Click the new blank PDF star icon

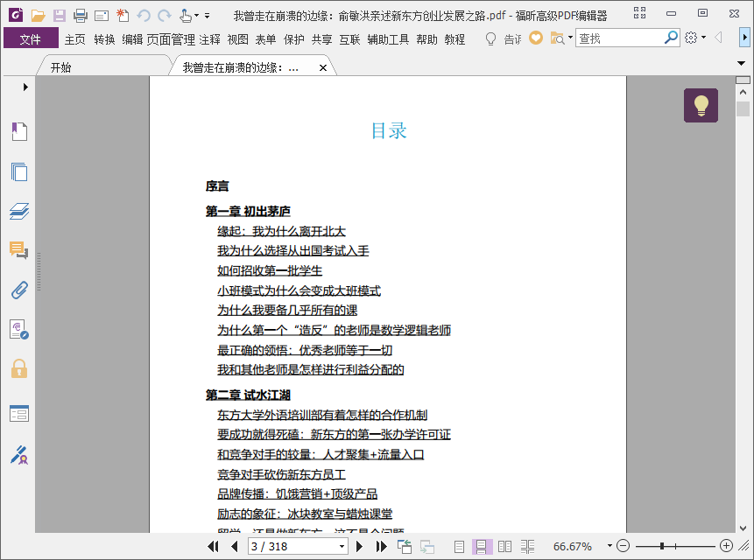point(123,16)
